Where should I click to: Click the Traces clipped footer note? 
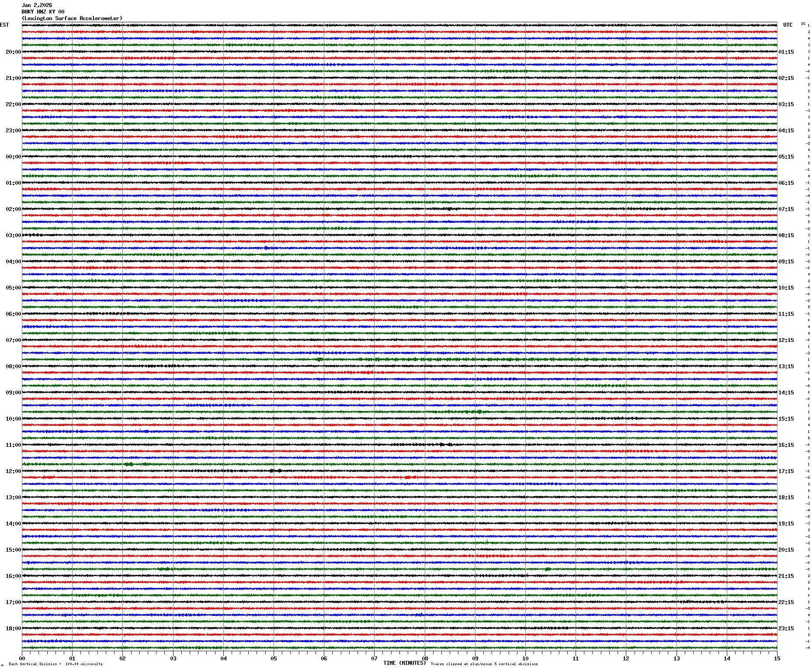(x=484, y=664)
